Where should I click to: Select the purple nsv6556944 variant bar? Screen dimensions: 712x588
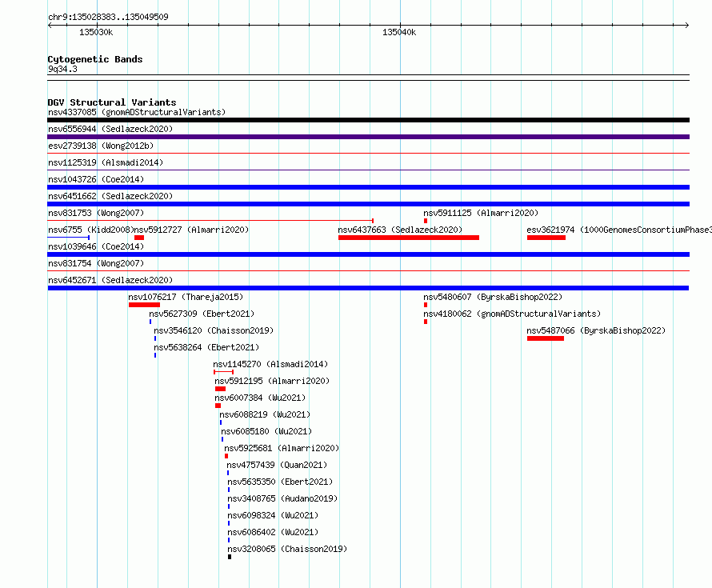pos(368,137)
